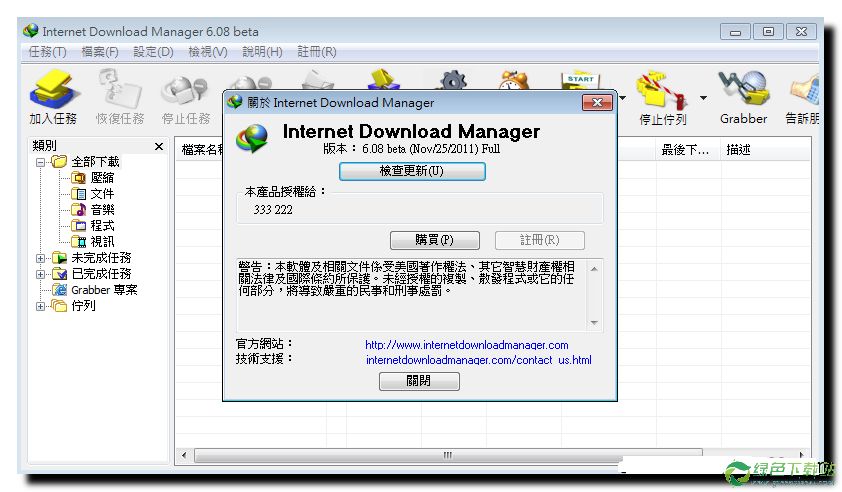Screen dimensions: 842x492
Task: Open the 檢視(V) menu
Action: pyautogui.click(x=208, y=52)
